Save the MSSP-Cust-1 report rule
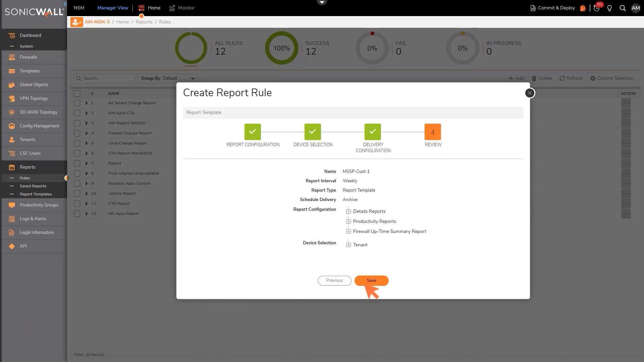Image resolution: width=644 pixels, height=362 pixels. (x=371, y=281)
